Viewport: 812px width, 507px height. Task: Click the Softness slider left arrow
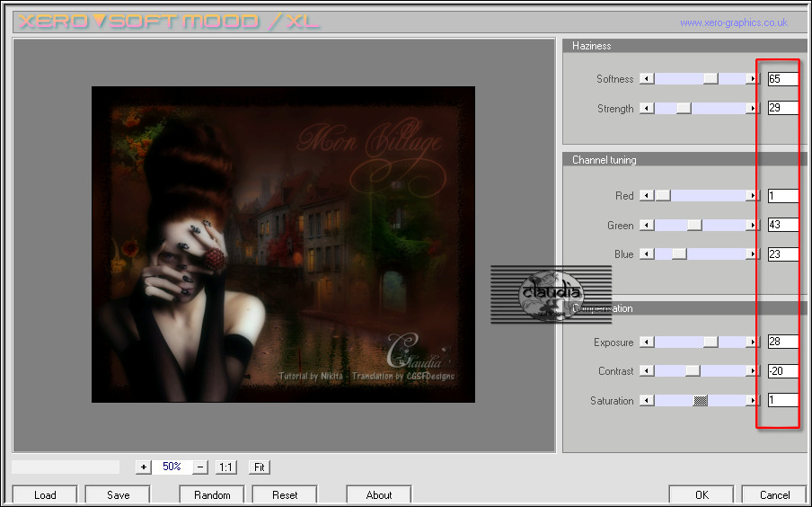tap(647, 79)
